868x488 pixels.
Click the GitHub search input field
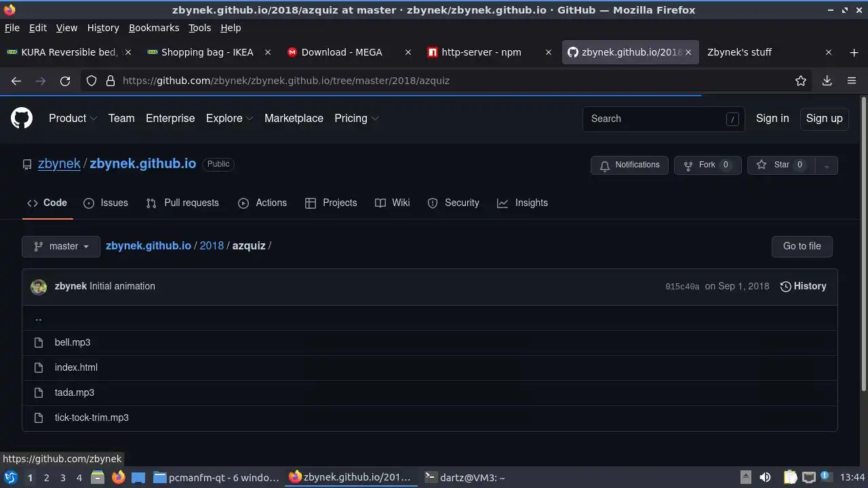click(664, 119)
